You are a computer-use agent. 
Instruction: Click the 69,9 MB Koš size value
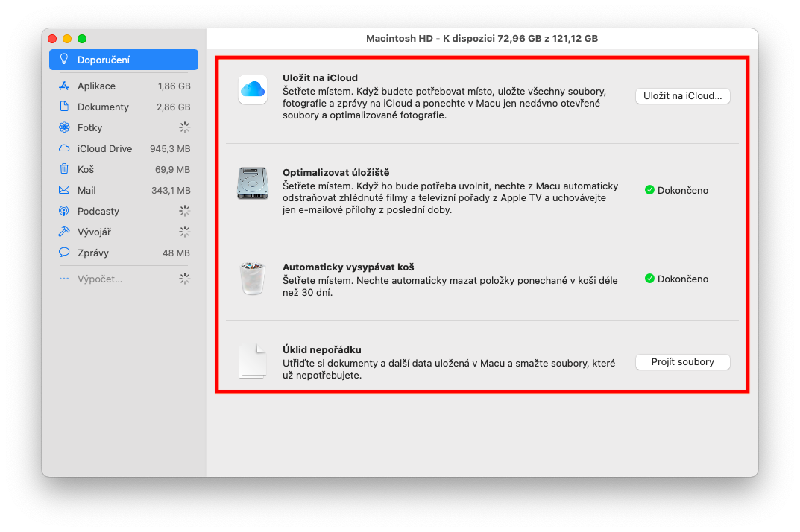[172, 170]
